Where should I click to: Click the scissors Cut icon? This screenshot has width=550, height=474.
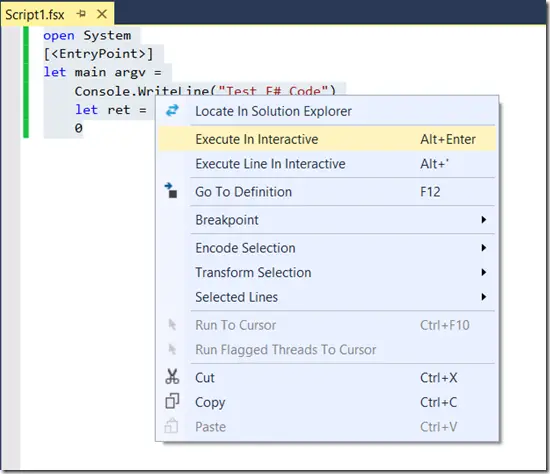click(172, 377)
